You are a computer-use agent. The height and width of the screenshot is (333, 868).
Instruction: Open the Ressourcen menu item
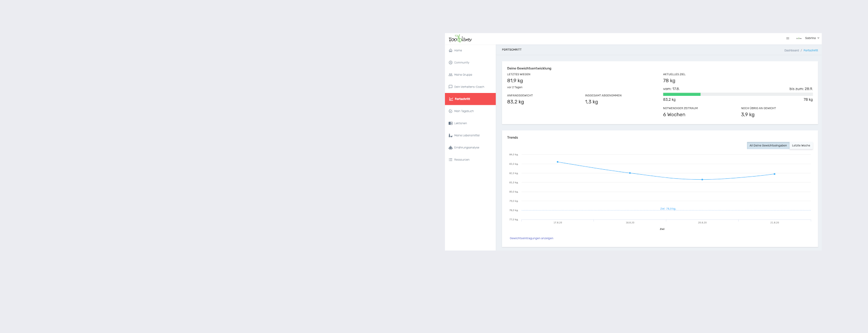(461, 160)
